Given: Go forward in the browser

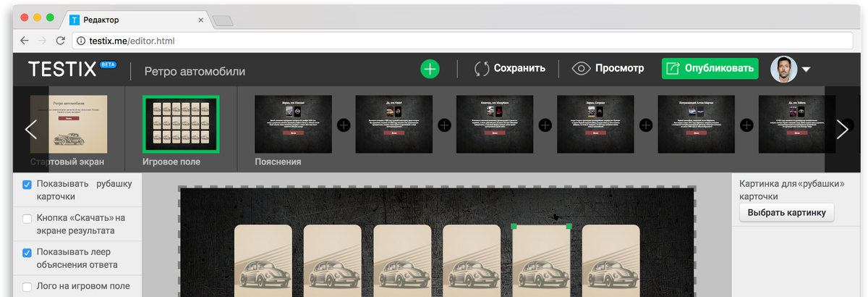Looking at the screenshot, I should pos(43,41).
